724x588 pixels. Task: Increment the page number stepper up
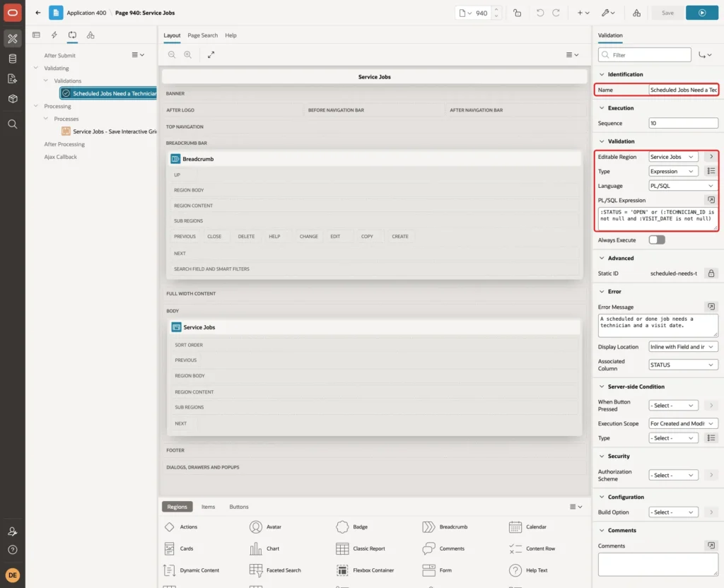[496, 9]
